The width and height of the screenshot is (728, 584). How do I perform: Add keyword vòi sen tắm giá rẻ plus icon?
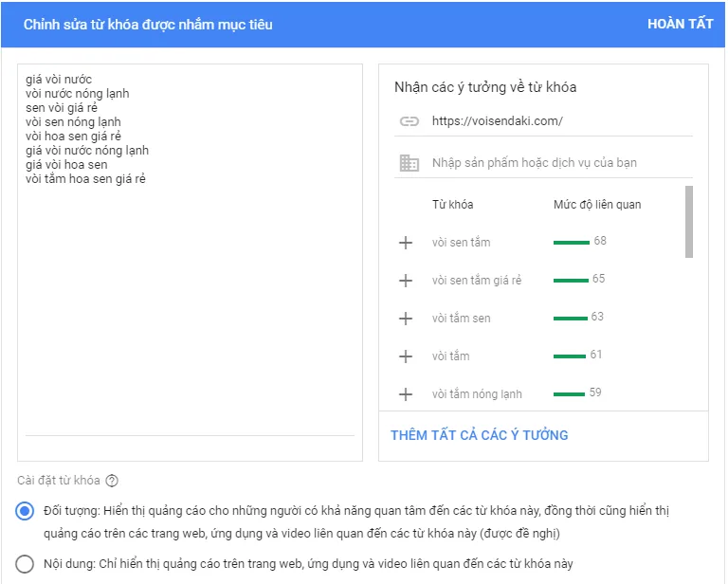[406, 281]
